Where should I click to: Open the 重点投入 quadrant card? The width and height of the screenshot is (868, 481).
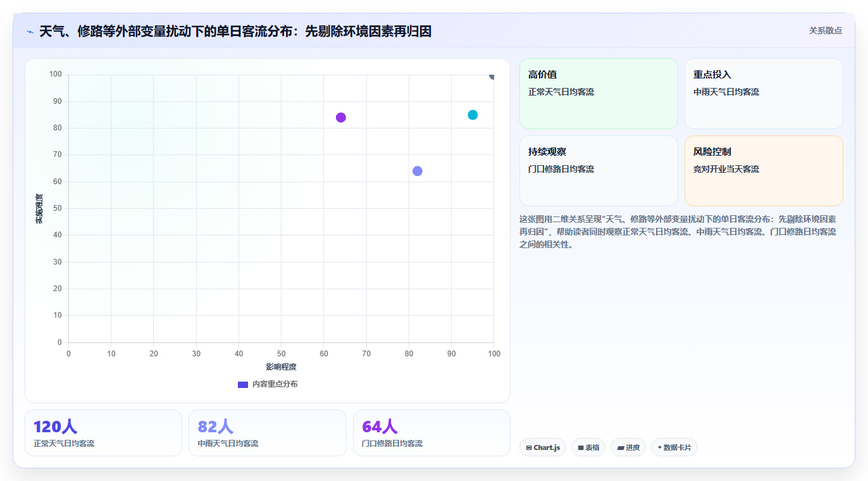[764, 94]
